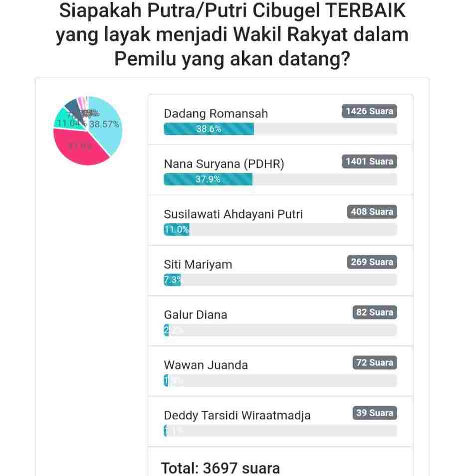Click the 39 Suara badge

tap(375, 413)
